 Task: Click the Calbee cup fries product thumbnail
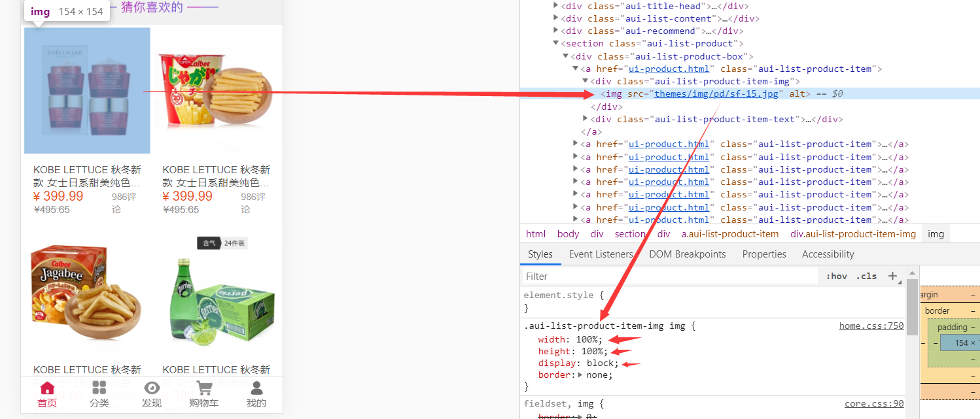coord(217,90)
